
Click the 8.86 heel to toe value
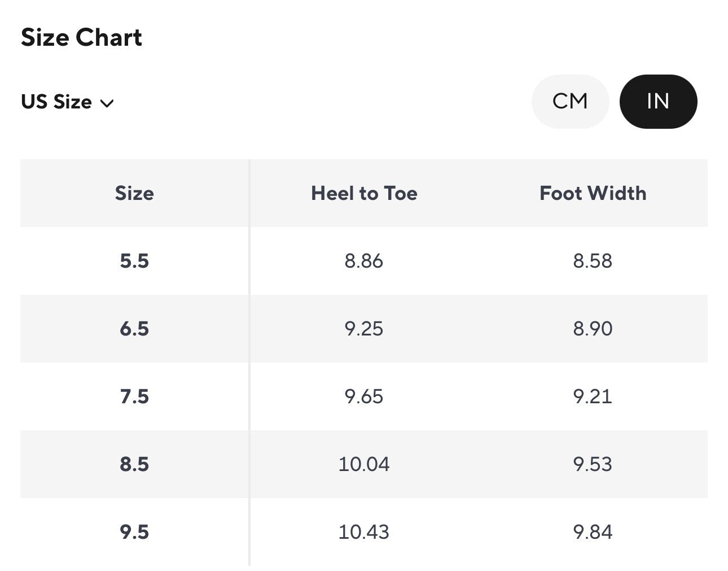click(364, 261)
